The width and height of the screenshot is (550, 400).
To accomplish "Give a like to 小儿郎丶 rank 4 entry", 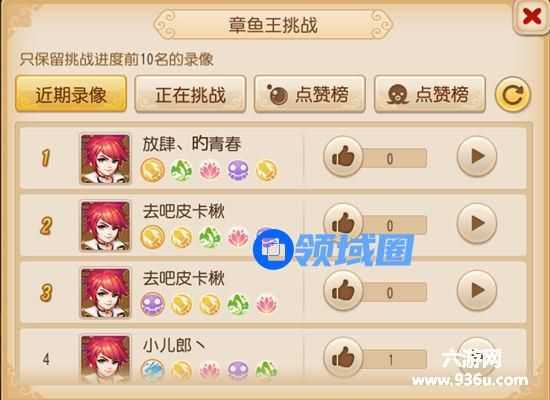I will [x=343, y=357].
